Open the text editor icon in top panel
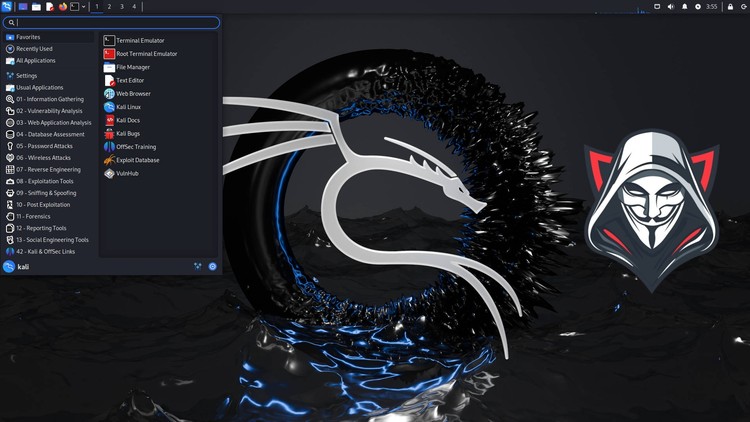Image resolution: width=750 pixels, height=422 pixels. pyautogui.click(x=50, y=6)
